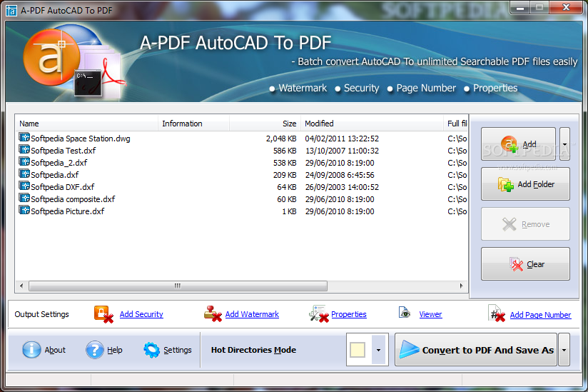Image resolution: width=588 pixels, height=392 pixels.
Task: Select Softpedia Test.dxf row
Action: tap(241, 151)
